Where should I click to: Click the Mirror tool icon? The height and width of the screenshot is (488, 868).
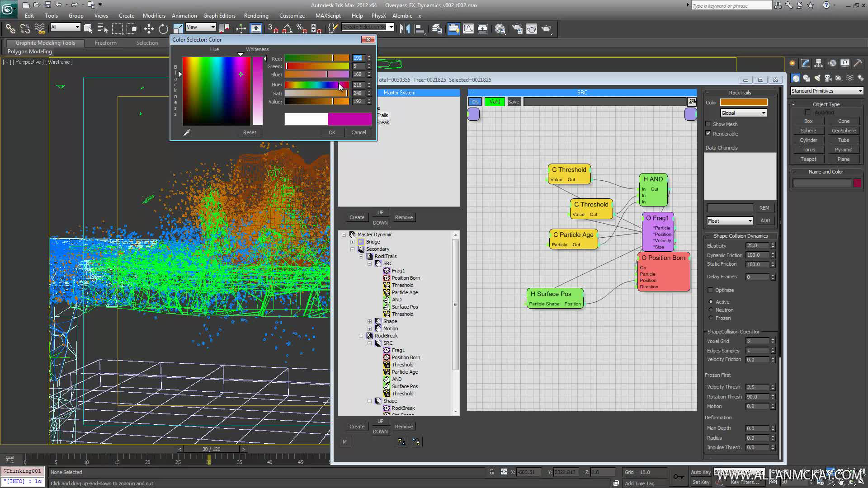click(x=405, y=28)
